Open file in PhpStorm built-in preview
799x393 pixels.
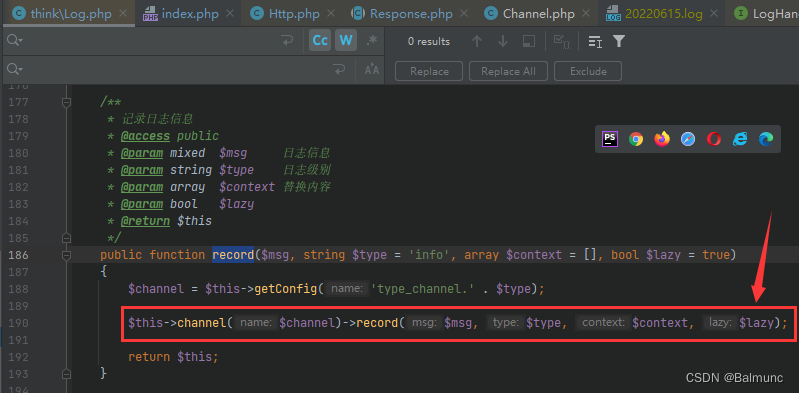(610, 139)
